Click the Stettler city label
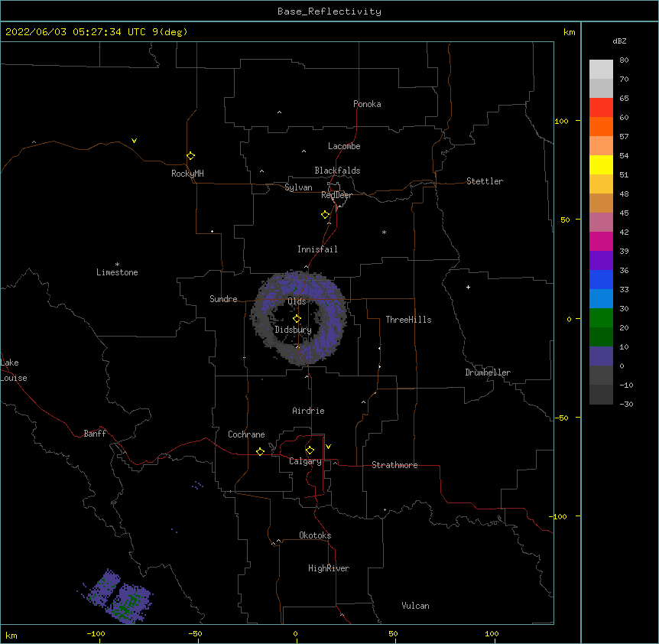The height and width of the screenshot is (644, 659). tap(485, 181)
